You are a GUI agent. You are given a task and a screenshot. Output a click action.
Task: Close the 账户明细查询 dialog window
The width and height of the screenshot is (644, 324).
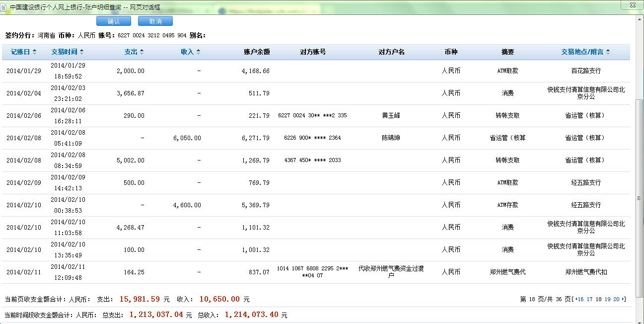(633, 5)
